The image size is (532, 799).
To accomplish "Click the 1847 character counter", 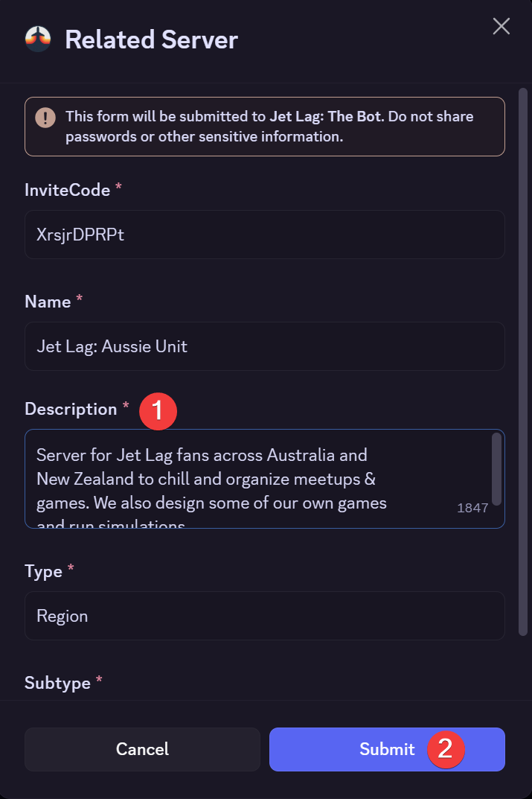I will click(x=472, y=507).
